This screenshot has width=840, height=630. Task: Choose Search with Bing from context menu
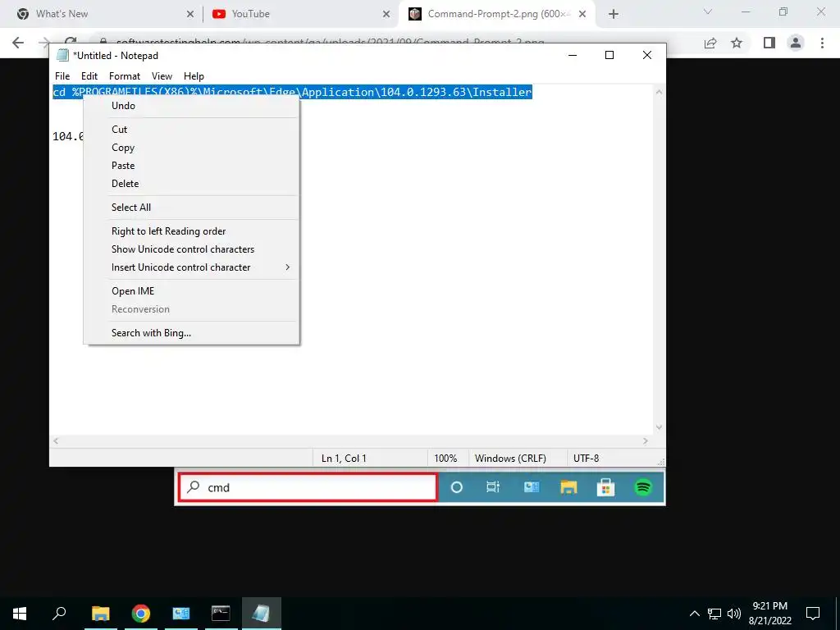(192, 333)
